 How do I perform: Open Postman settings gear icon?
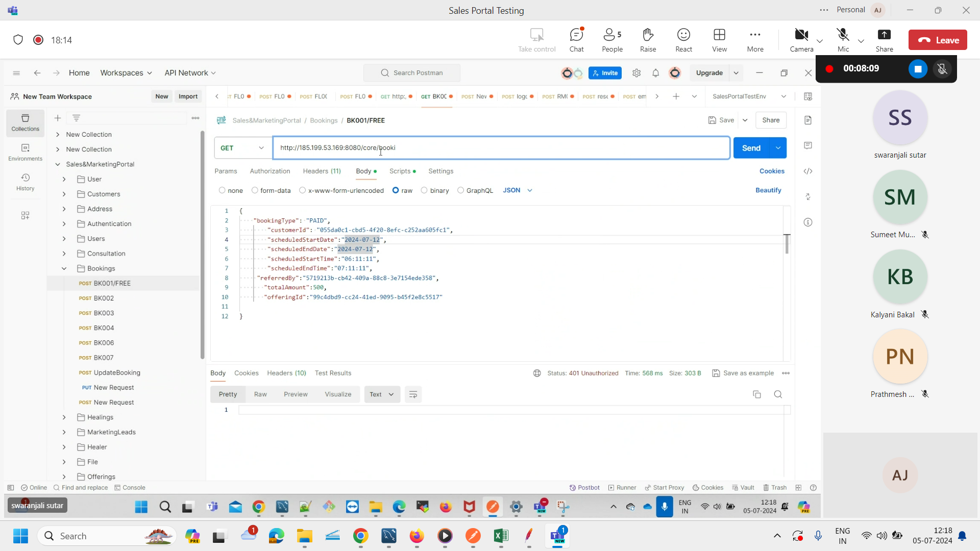pyautogui.click(x=636, y=73)
